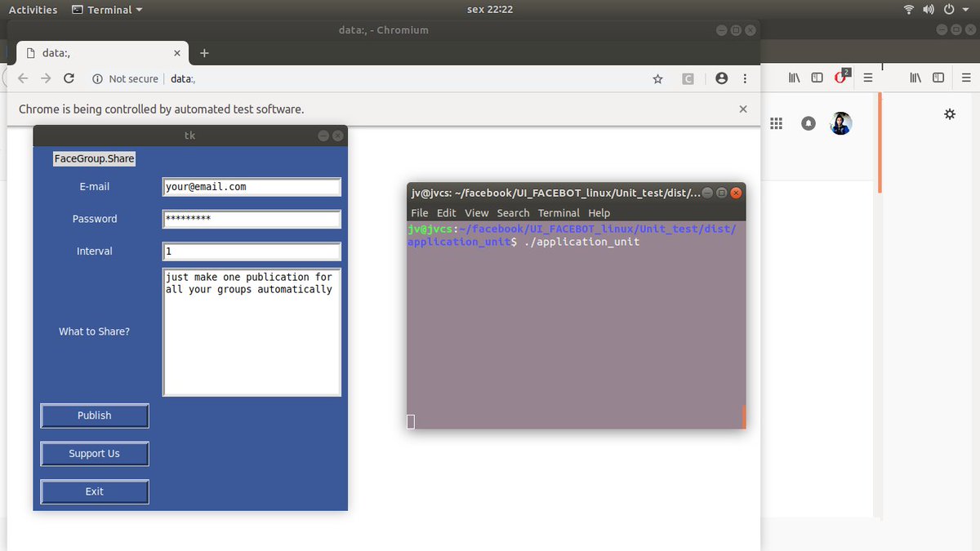Dismiss the automated test software infobar
This screenshot has width=980, height=551.
743,109
